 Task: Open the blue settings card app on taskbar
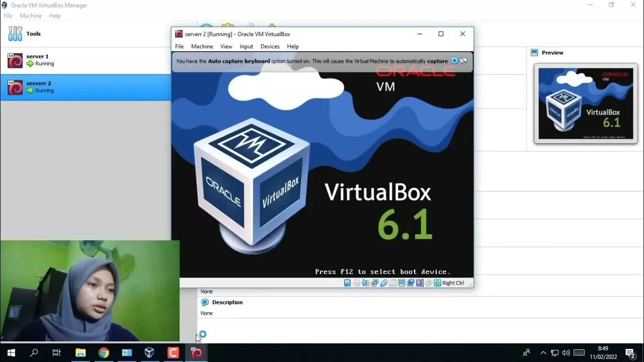126,352
